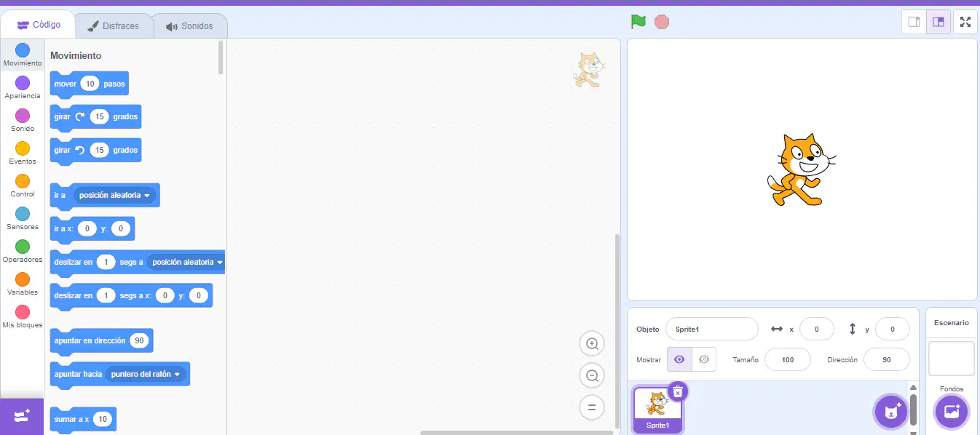Click the 'mover 10 pasos' block

coord(89,84)
